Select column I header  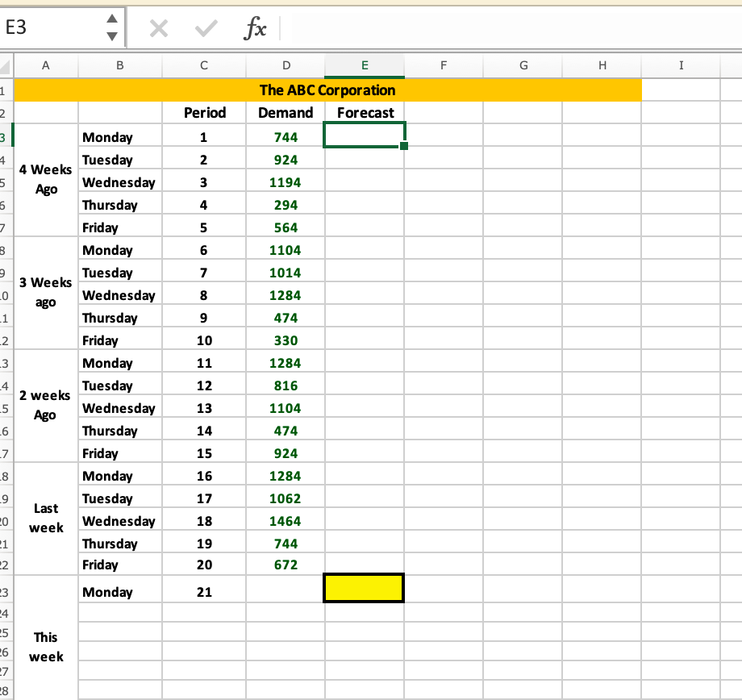pyautogui.click(x=682, y=65)
